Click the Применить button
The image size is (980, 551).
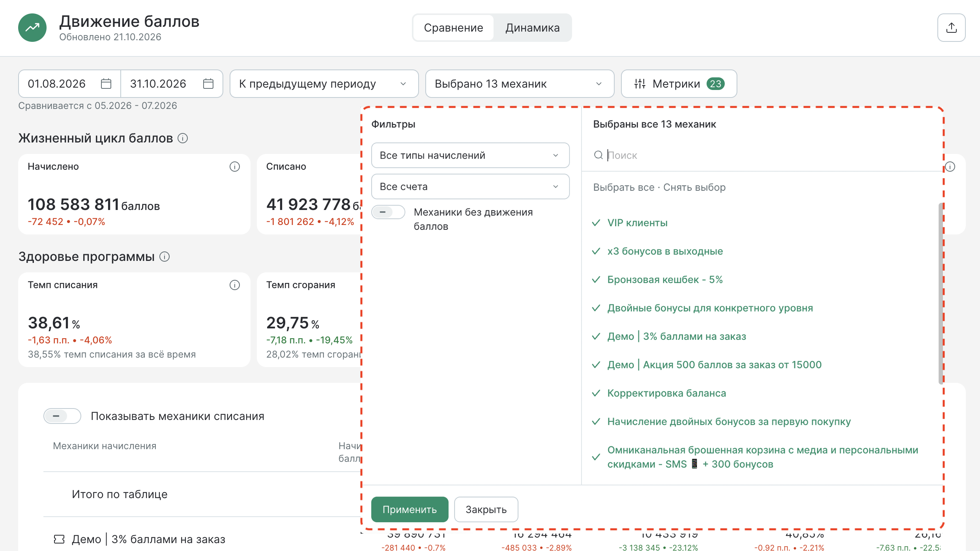[x=410, y=509]
